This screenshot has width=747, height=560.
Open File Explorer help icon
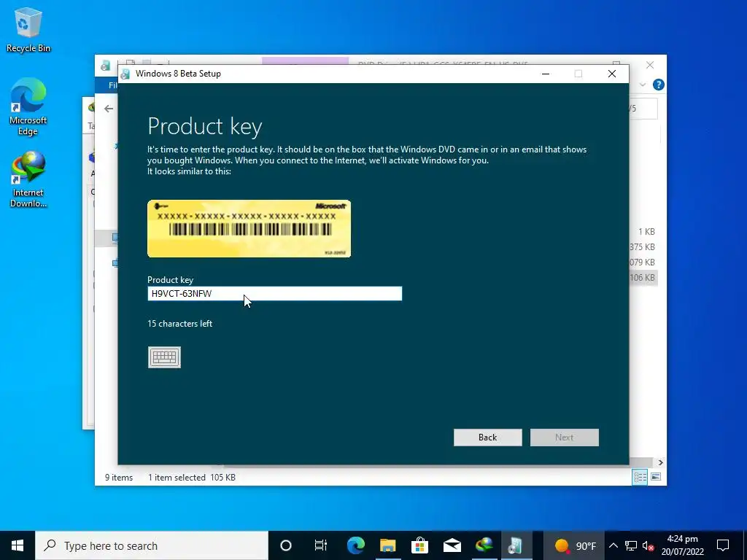(x=659, y=85)
